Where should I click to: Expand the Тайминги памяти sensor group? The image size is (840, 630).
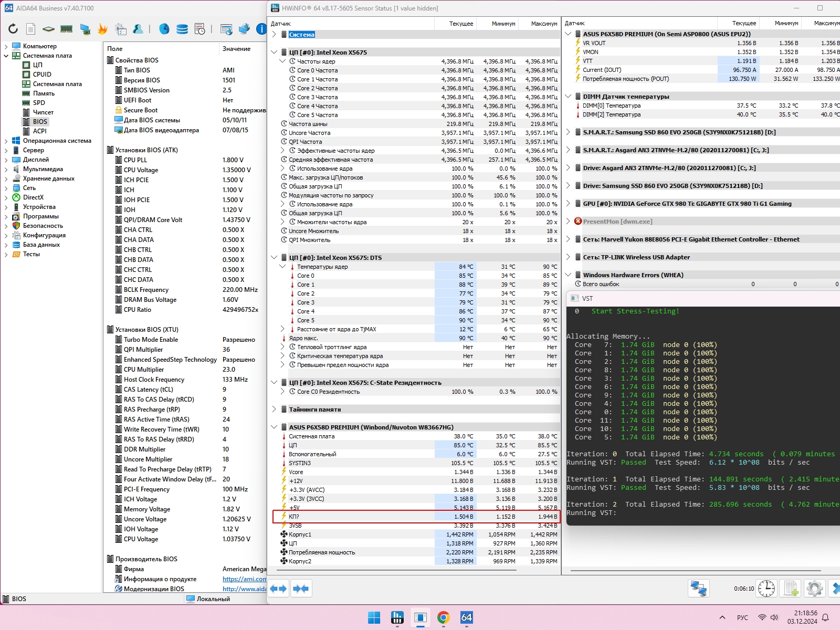pyautogui.click(x=274, y=409)
